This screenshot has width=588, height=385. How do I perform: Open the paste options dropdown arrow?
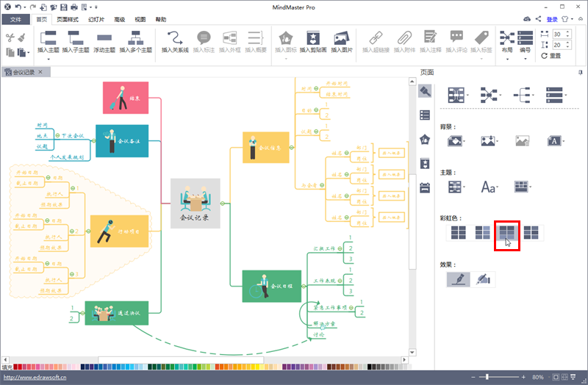(29, 53)
